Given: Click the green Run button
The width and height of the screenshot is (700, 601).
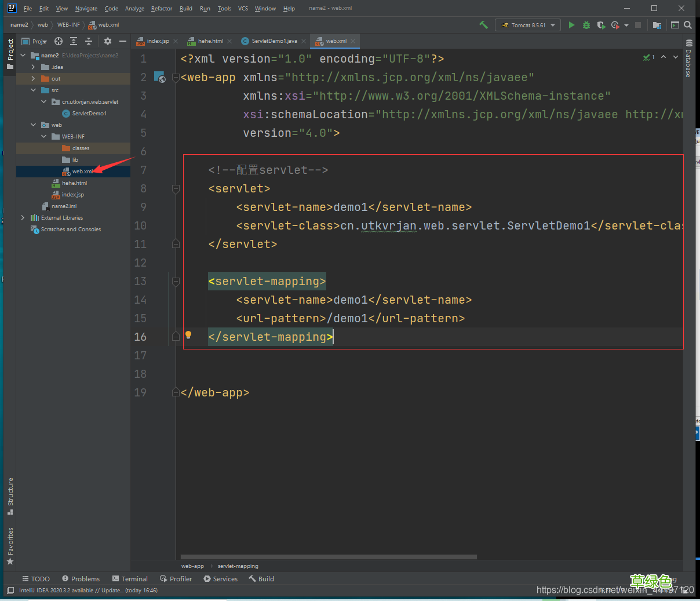Looking at the screenshot, I should 571,25.
